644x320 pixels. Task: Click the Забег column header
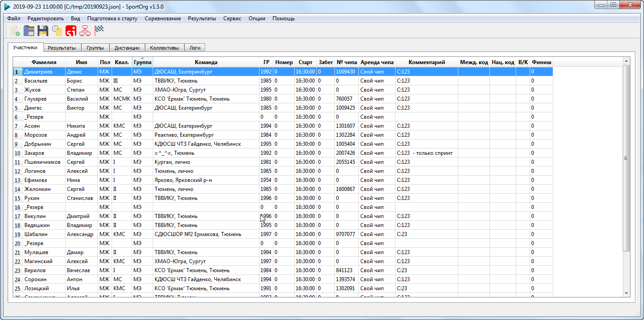(326, 62)
